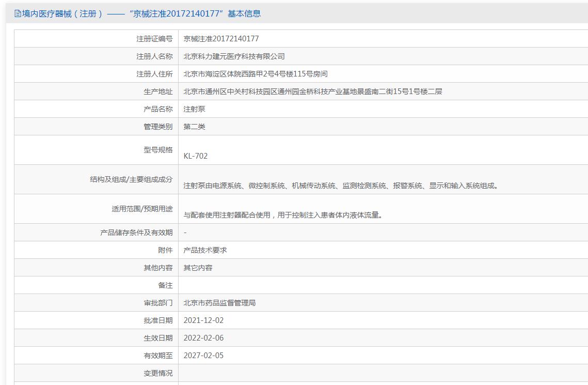
Task: Click the model specification KL-702
Action: [195, 156]
